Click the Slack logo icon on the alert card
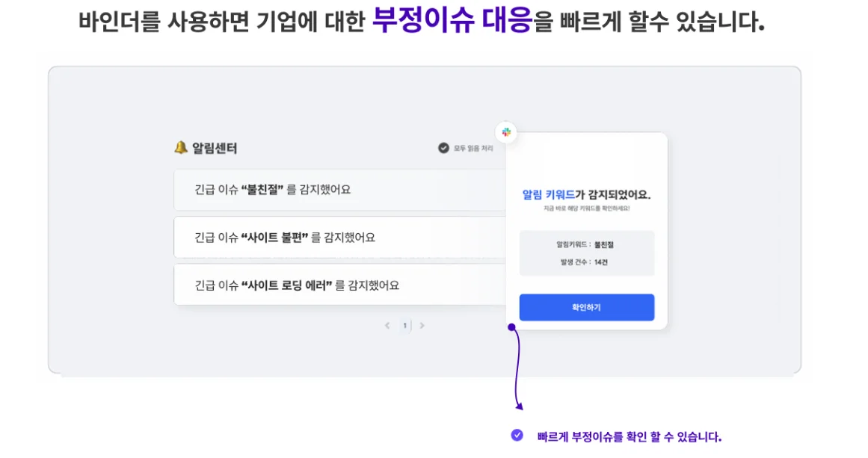 [x=506, y=132]
